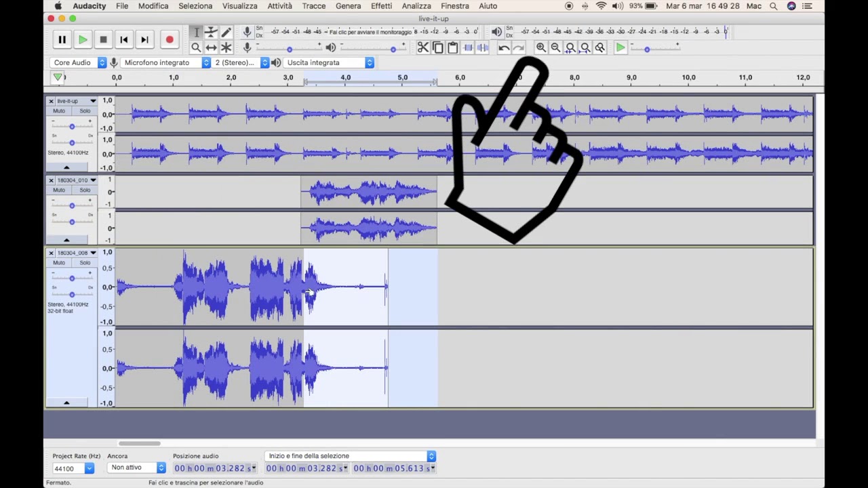This screenshot has height=488, width=868.
Task: Collapse the live-it-up track
Action: pyautogui.click(x=66, y=167)
